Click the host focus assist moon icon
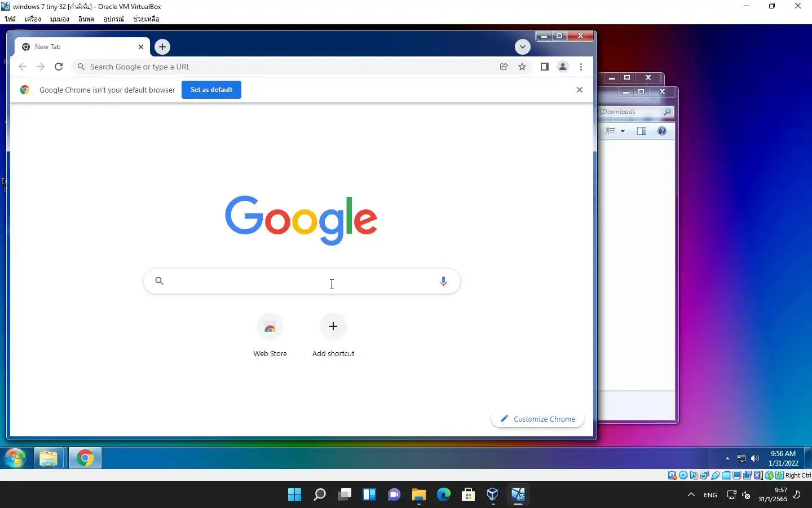Image resolution: width=812 pixels, height=508 pixels. (x=797, y=495)
